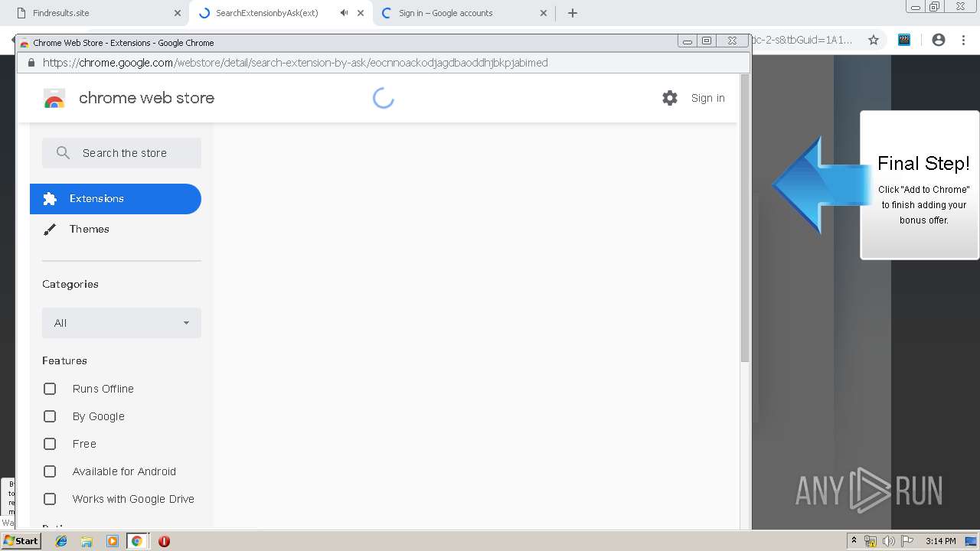The height and width of the screenshot is (551, 980).
Task: Click the Features heading text
Action: tap(64, 360)
